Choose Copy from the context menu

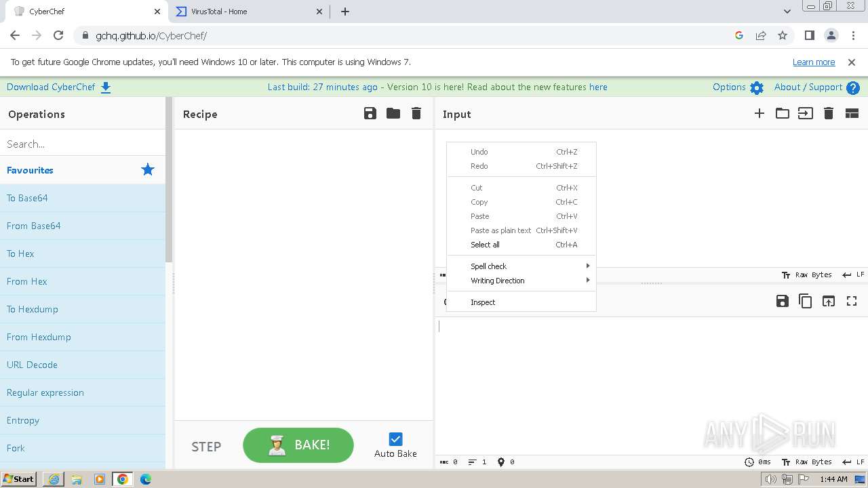521,202
